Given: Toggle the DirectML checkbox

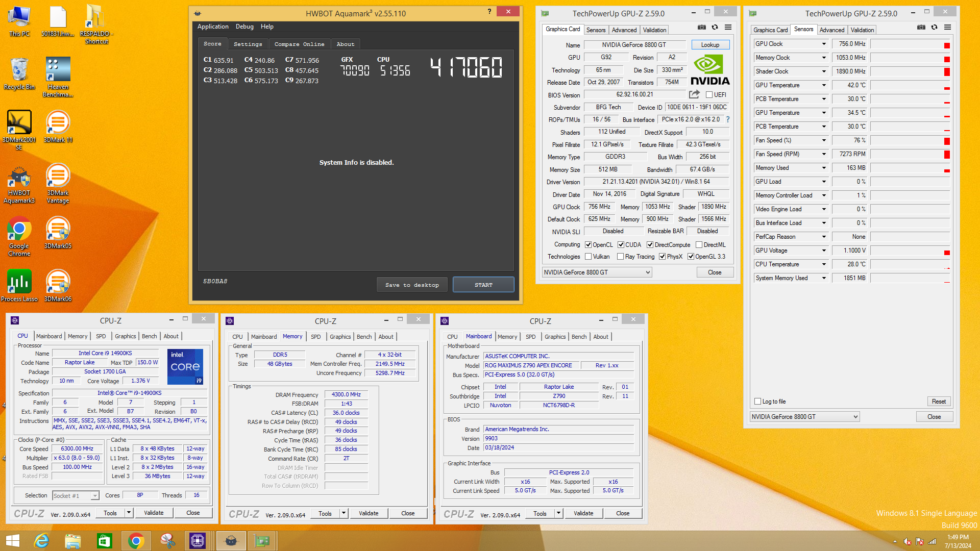Looking at the screenshot, I should point(699,245).
